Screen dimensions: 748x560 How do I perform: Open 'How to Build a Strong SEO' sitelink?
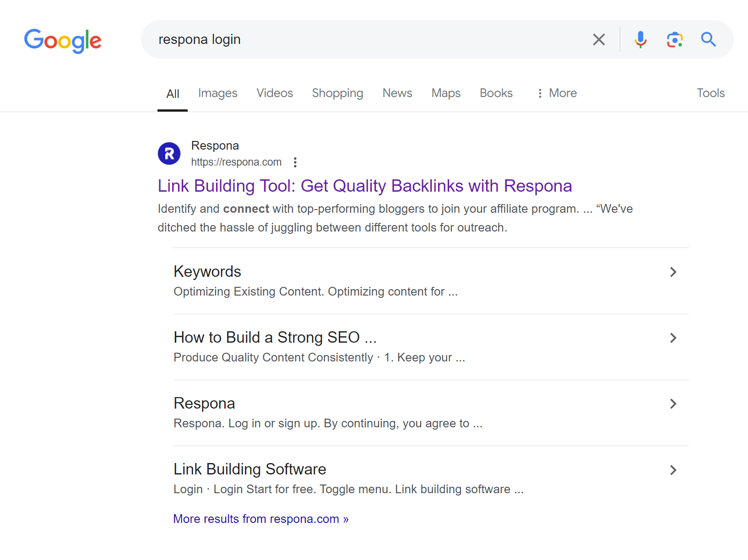[x=275, y=337]
